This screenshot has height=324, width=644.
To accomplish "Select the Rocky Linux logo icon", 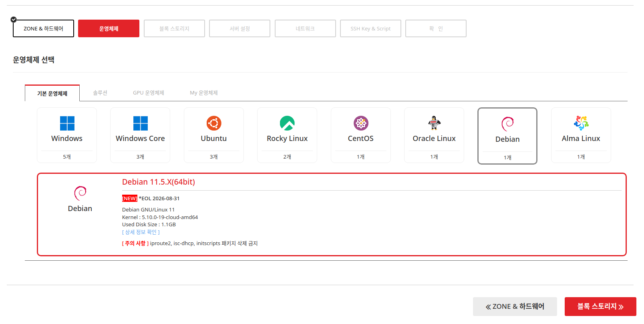I will point(287,123).
